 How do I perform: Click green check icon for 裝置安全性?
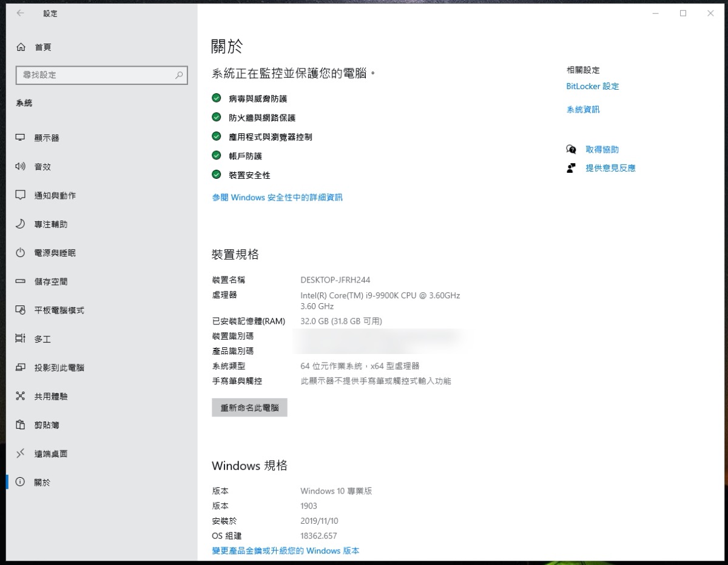coord(216,175)
